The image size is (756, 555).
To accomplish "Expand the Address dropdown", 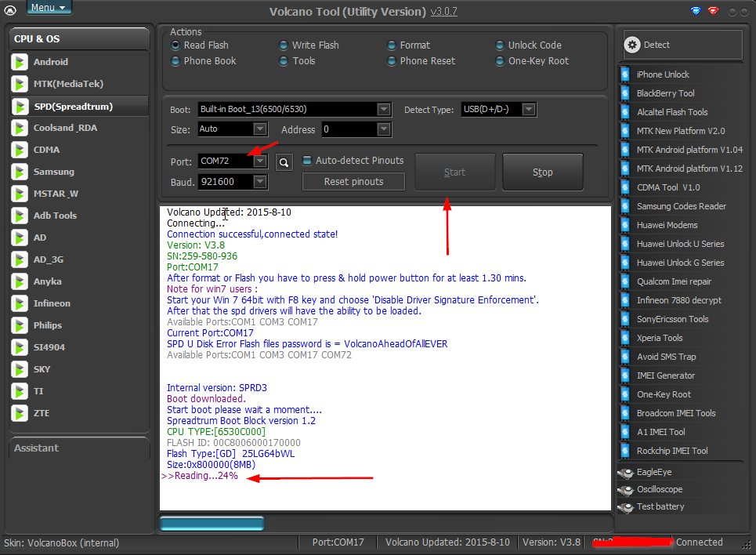I will (x=384, y=129).
